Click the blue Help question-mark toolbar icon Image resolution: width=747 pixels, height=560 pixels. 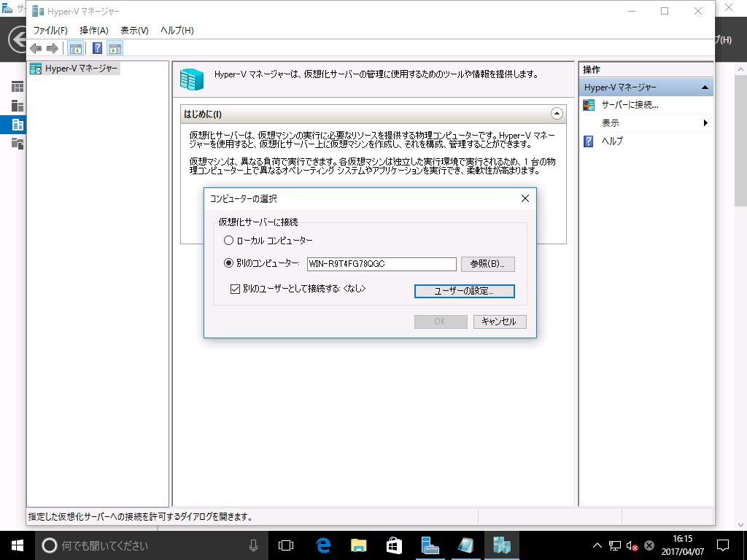tap(97, 49)
